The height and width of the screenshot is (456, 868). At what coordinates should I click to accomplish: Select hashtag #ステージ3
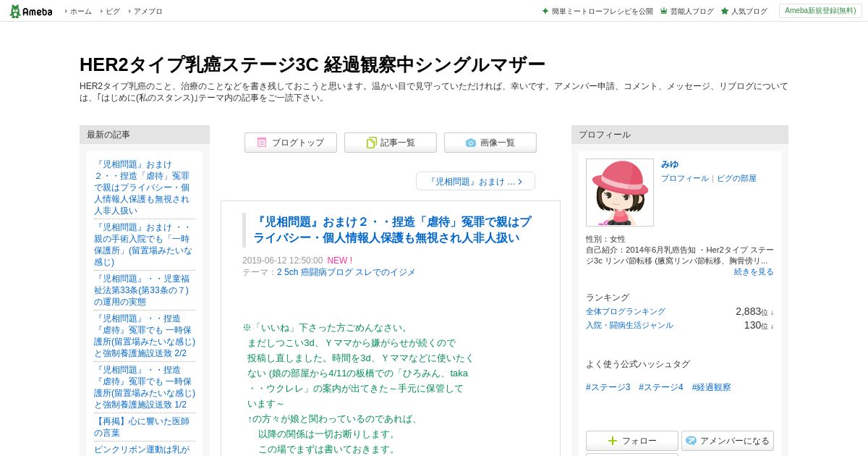(x=608, y=387)
